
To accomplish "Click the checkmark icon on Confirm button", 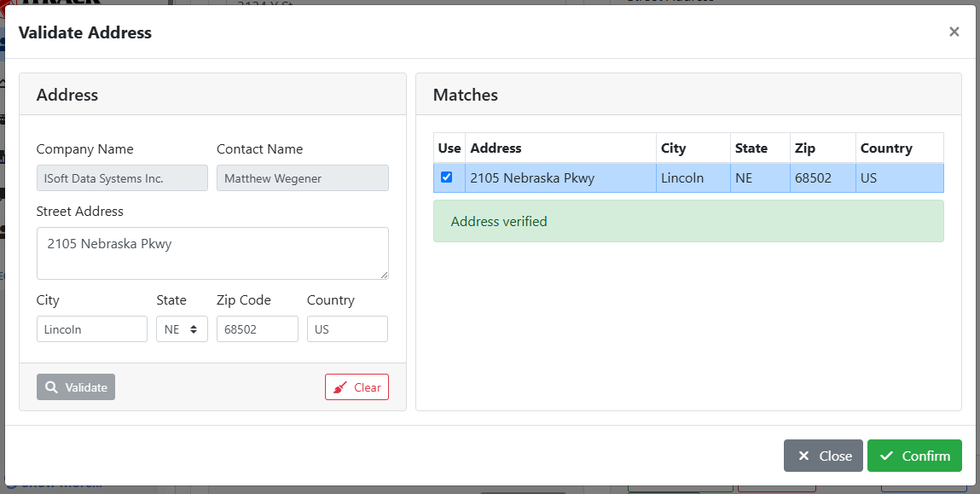I will pyautogui.click(x=887, y=456).
